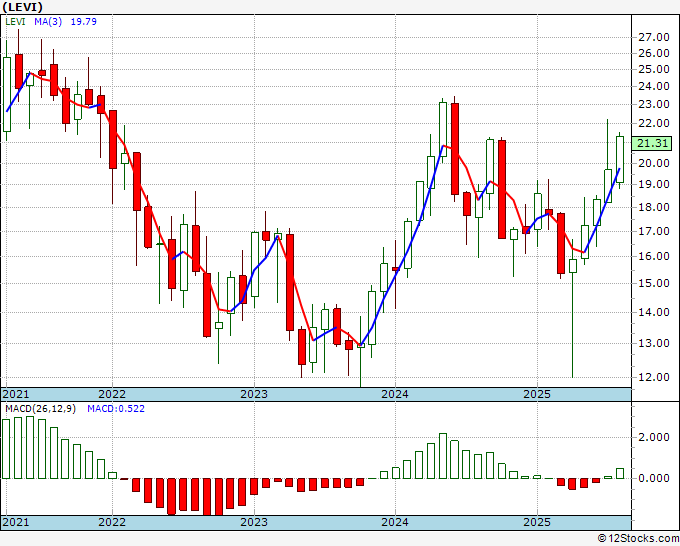Click the 27.00 price axis label
Screen dimensions: 680x546
654,37
